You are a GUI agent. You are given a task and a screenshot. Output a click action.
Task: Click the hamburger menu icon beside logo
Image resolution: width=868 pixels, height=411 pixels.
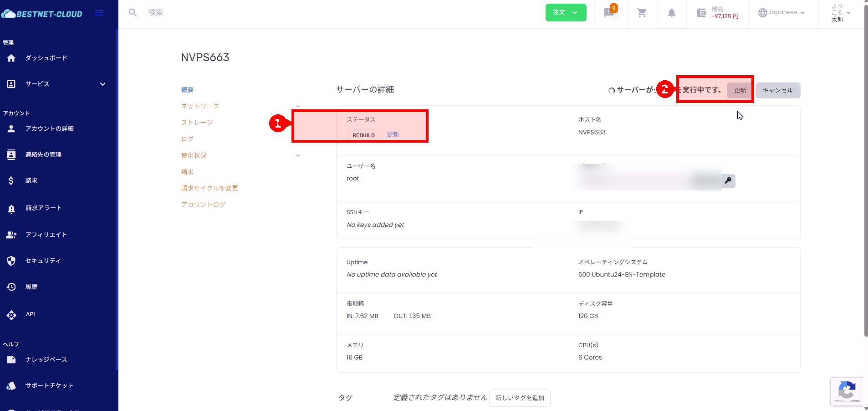99,13
